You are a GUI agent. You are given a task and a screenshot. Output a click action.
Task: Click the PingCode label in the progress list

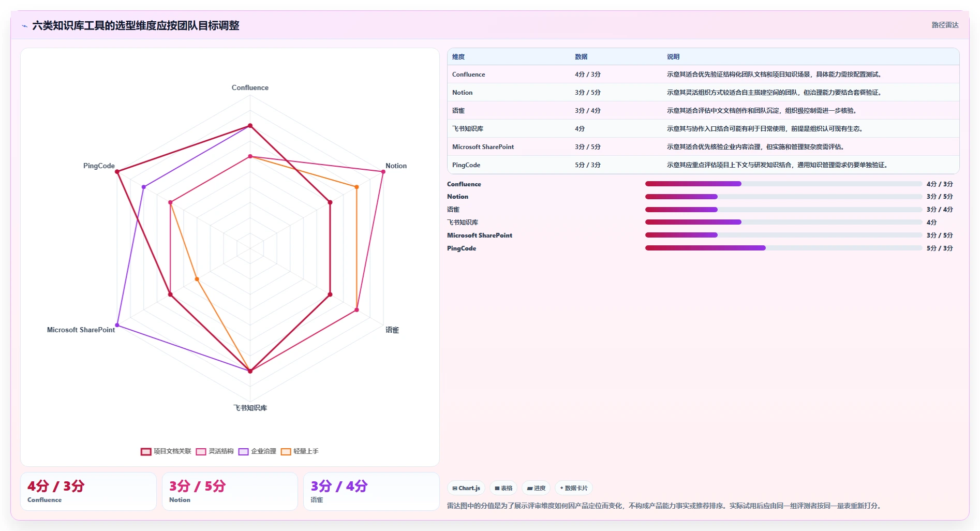tap(462, 248)
